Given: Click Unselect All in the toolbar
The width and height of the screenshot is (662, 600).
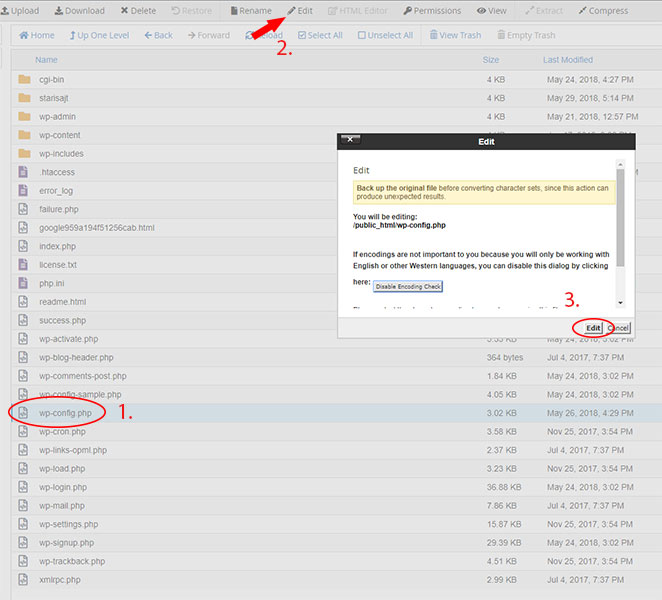Looking at the screenshot, I should 384,35.
